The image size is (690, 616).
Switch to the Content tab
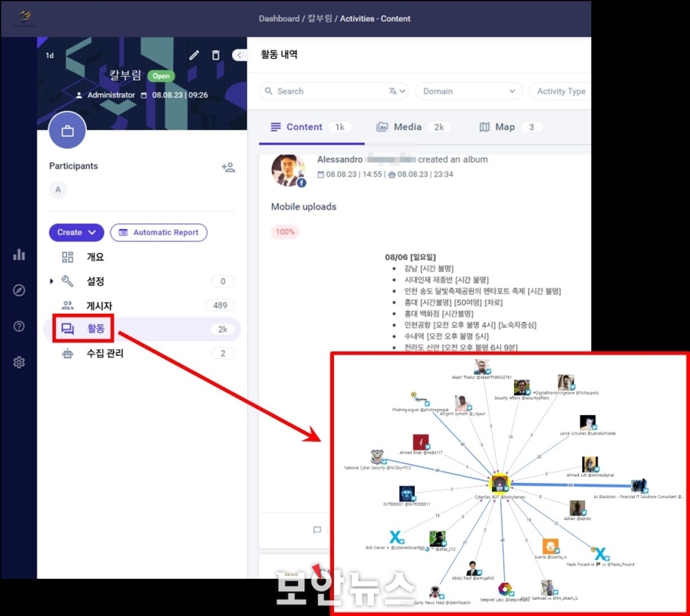pos(311,127)
